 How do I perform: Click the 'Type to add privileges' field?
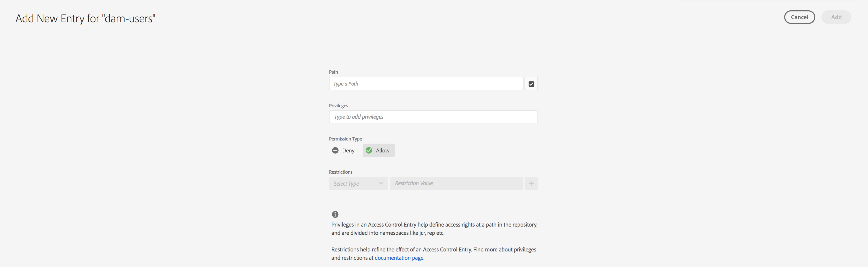pyautogui.click(x=433, y=117)
